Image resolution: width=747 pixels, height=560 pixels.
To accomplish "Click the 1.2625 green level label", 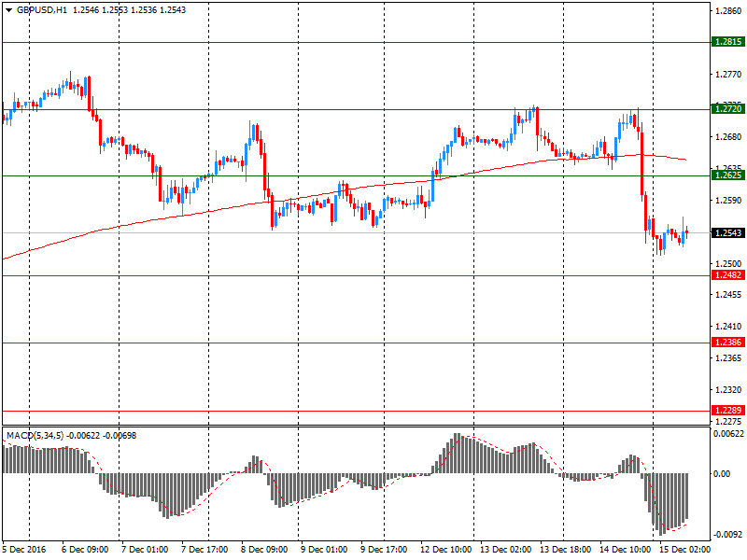I will click(728, 175).
